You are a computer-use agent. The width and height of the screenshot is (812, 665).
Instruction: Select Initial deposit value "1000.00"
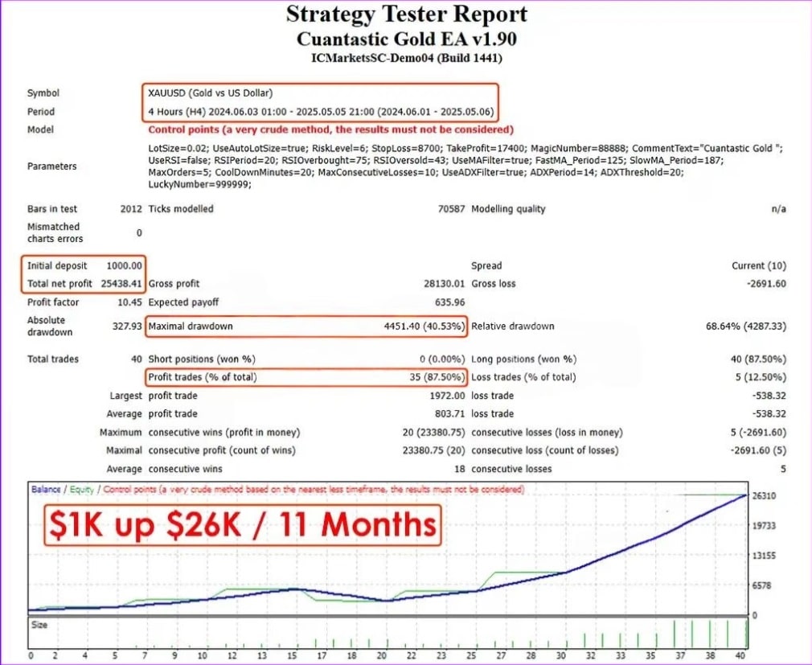click(125, 265)
